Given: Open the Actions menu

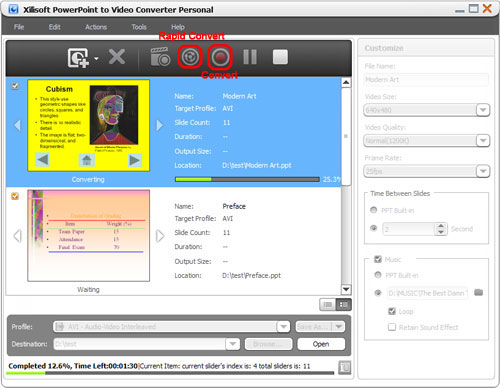Looking at the screenshot, I should (x=96, y=27).
